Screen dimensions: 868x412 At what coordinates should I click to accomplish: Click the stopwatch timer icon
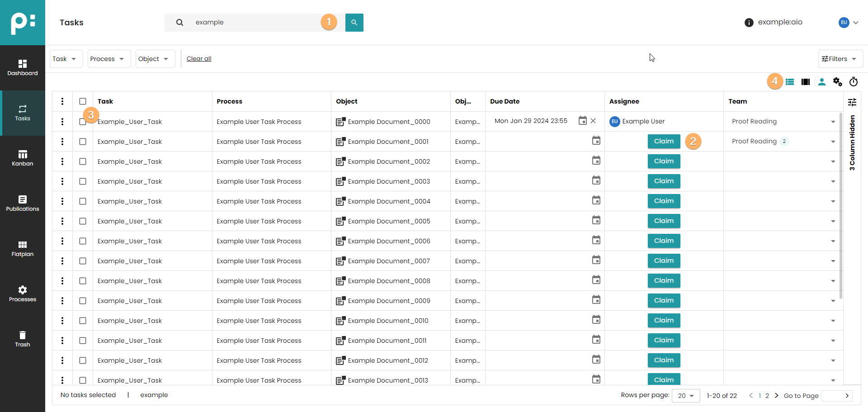click(854, 82)
